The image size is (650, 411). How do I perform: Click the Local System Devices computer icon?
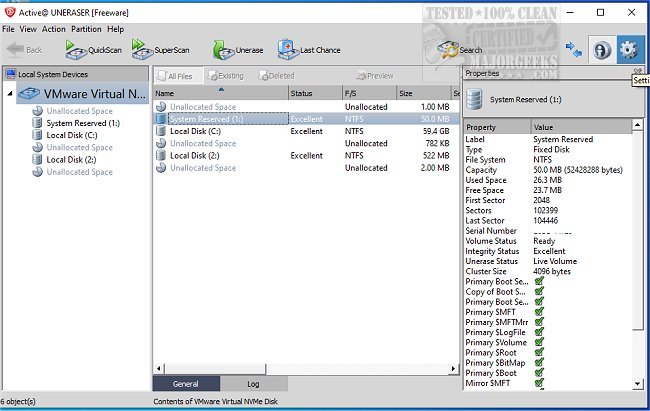pos(11,74)
